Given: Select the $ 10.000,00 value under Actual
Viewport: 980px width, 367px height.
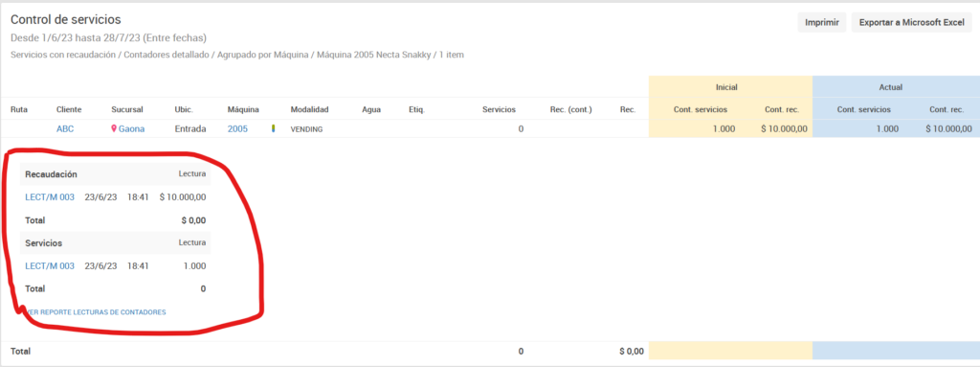Looking at the screenshot, I should tap(948, 129).
